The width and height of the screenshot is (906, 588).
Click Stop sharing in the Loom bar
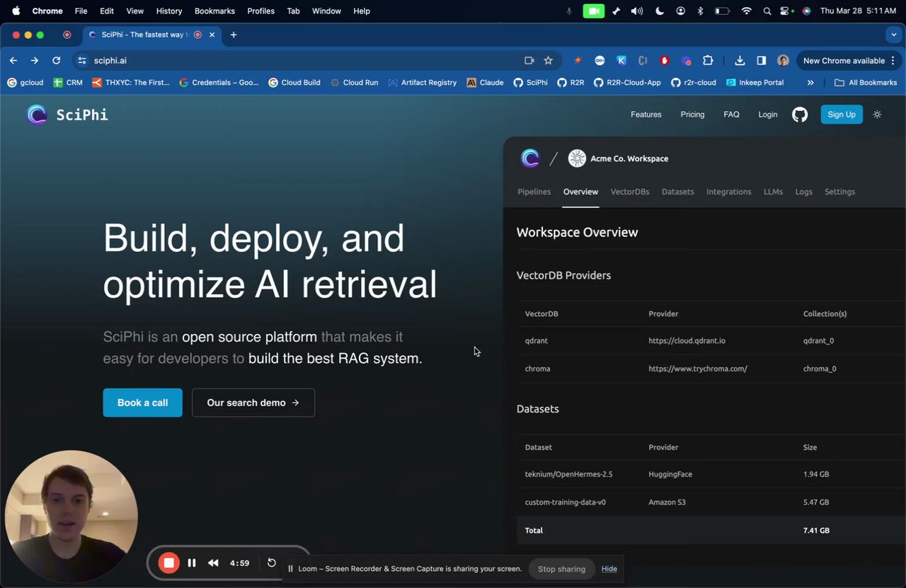pos(561,569)
